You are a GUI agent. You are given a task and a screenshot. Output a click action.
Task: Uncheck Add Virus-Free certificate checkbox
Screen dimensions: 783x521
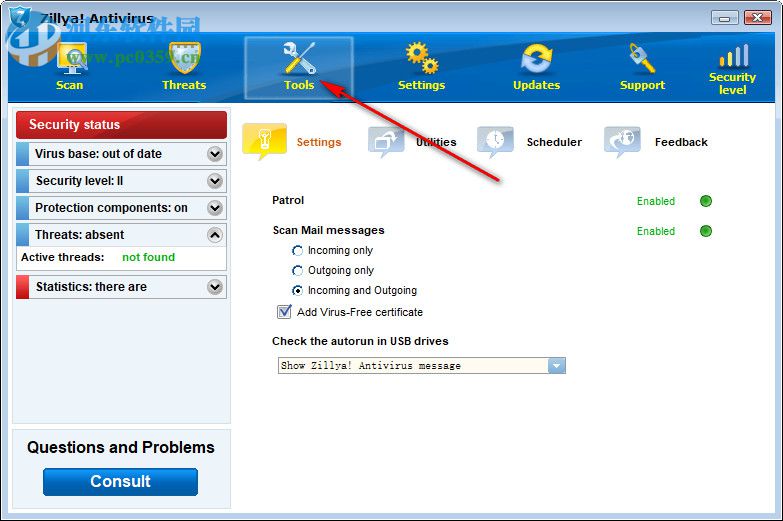click(284, 312)
